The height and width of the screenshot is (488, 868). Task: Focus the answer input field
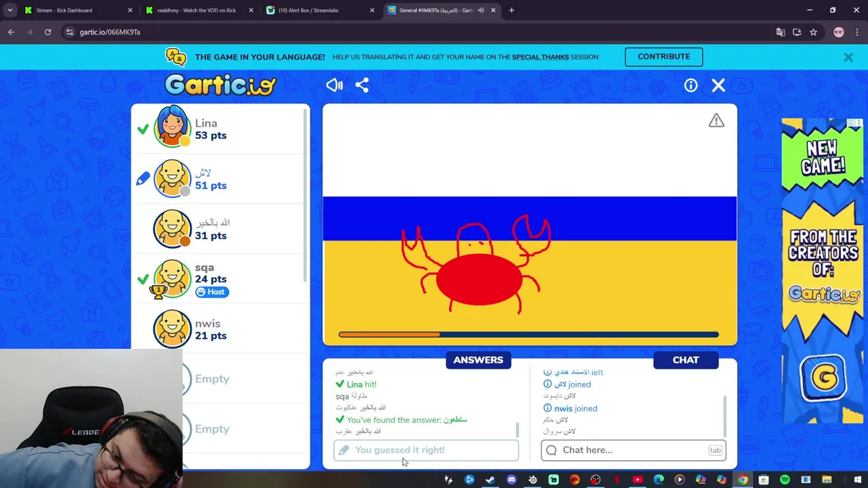(426, 450)
